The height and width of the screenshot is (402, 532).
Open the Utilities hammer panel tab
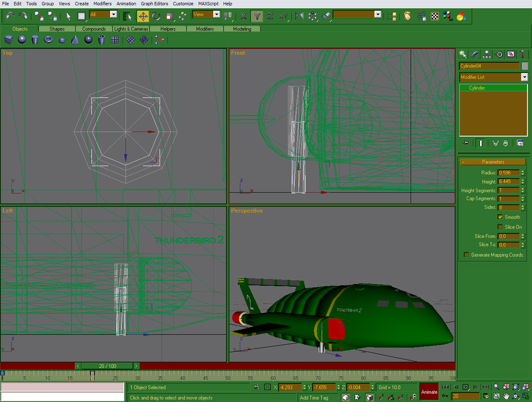point(523,55)
